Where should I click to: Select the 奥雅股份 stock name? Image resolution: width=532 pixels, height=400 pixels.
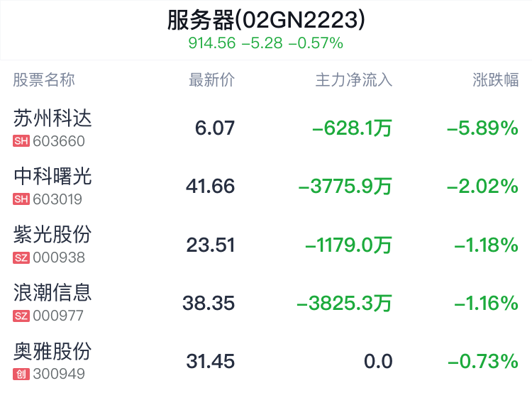52,351
